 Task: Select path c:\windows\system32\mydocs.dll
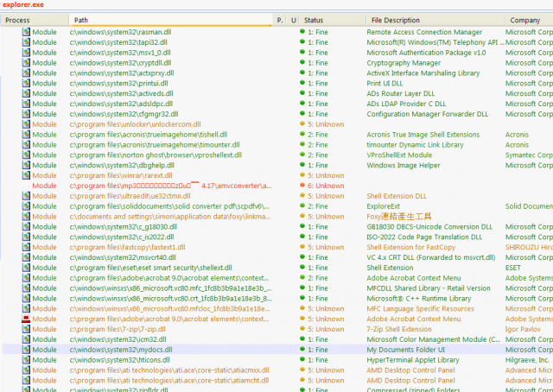click(x=121, y=350)
